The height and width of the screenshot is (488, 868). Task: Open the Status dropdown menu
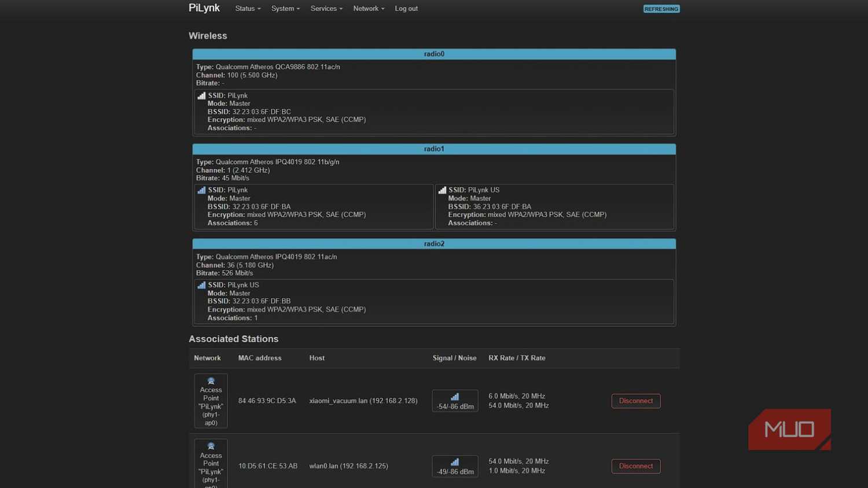point(248,9)
